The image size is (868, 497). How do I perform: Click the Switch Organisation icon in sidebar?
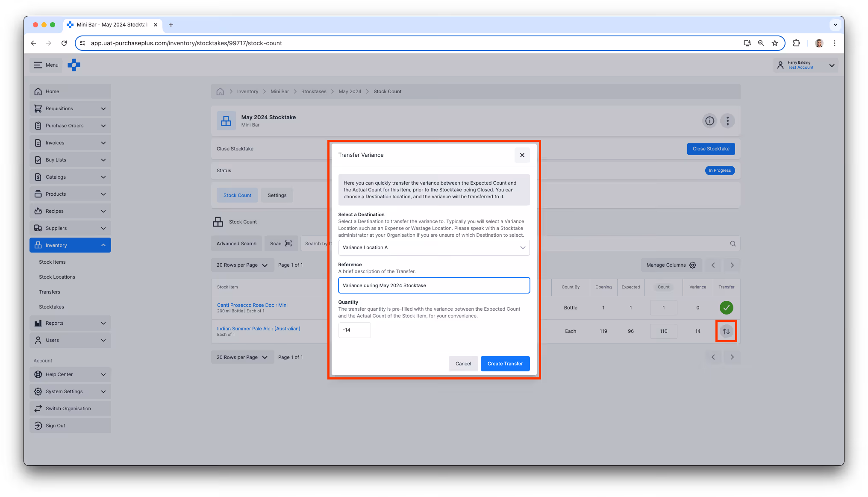click(x=38, y=409)
